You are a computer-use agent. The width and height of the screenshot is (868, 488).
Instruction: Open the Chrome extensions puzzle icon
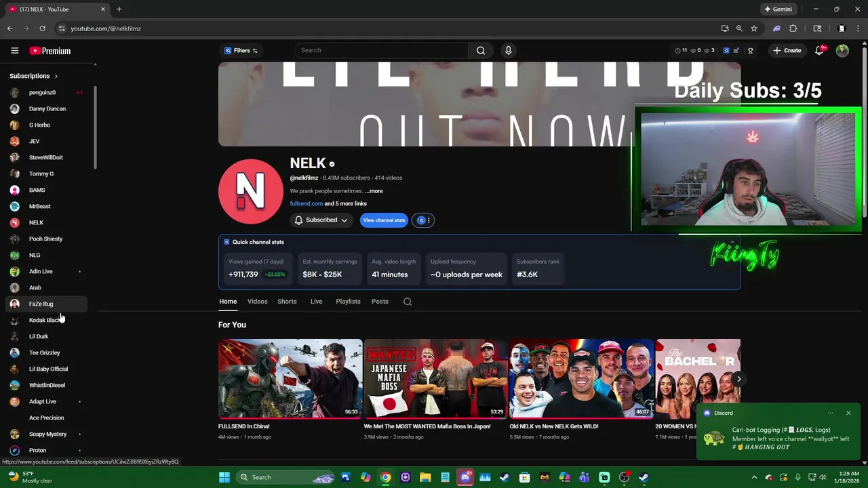tap(793, 28)
